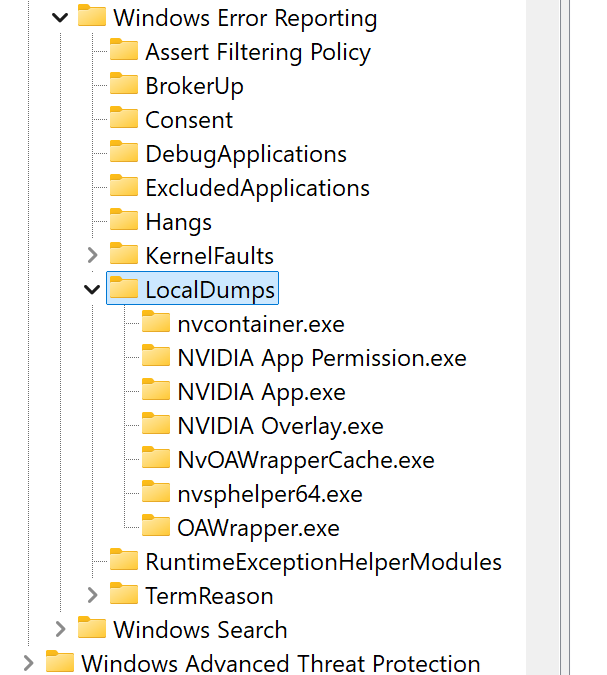Click the OAWrapper.exe folder icon
The height and width of the screenshot is (675, 607).
(155, 526)
